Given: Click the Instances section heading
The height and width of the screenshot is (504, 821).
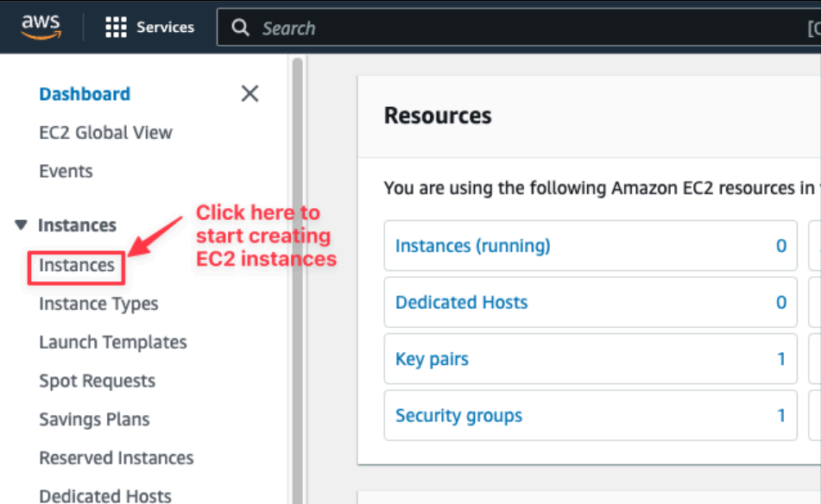Looking at the screenshot, I should [x=77, y=225].
